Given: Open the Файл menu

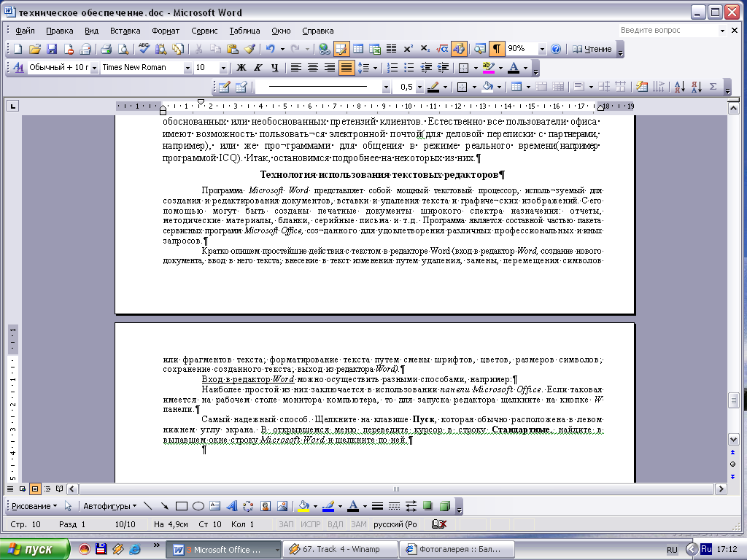Looking at the screenshot, I should [x=25, y=31].
